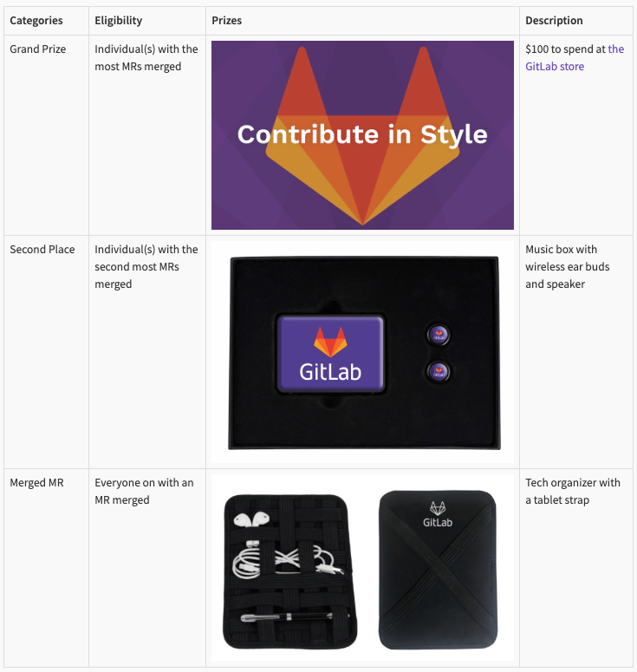Click the Prizes column header
This screenshot has height=672, width=637.
pyautogui.click(x=226, y=21)
